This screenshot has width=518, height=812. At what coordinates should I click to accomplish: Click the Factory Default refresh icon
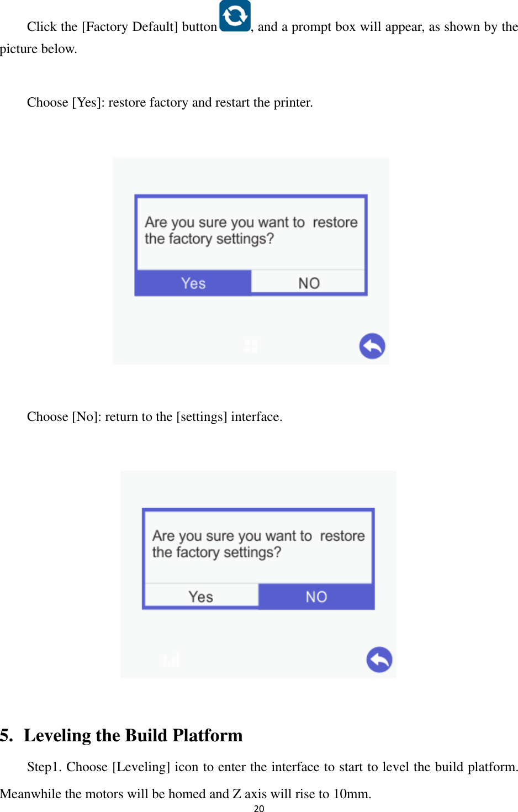click(x=235, y=15)
